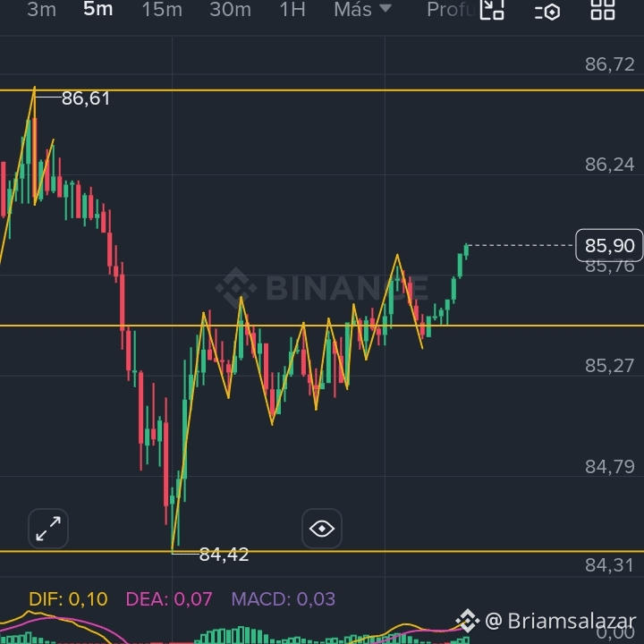Click the 84,79 price axis label

point(609,467)
